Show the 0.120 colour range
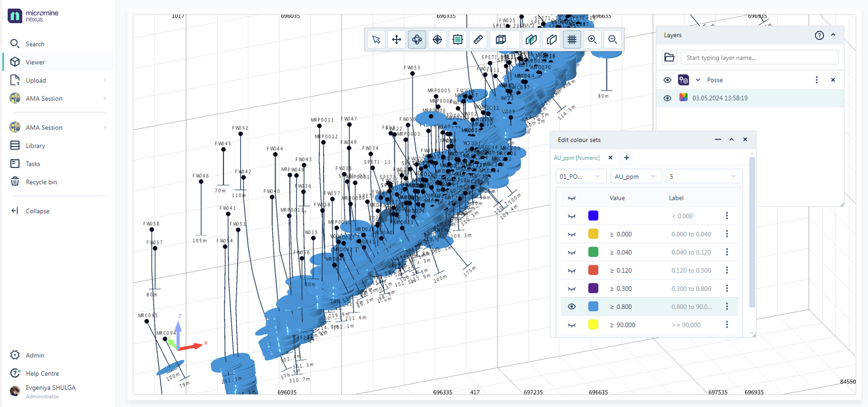 click(x=572, y=271)
